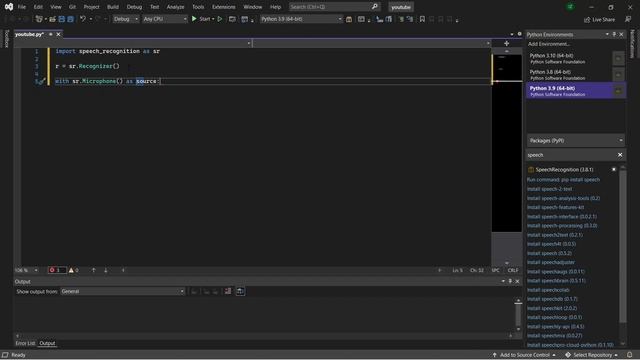
Task: Click Install speech-analysis-tools link
Action: (x=563, y=198)
